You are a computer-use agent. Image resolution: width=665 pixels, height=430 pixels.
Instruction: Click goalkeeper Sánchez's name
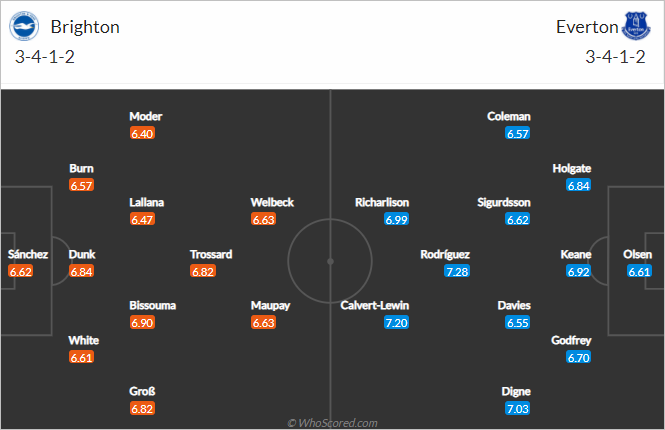(28, 254)
